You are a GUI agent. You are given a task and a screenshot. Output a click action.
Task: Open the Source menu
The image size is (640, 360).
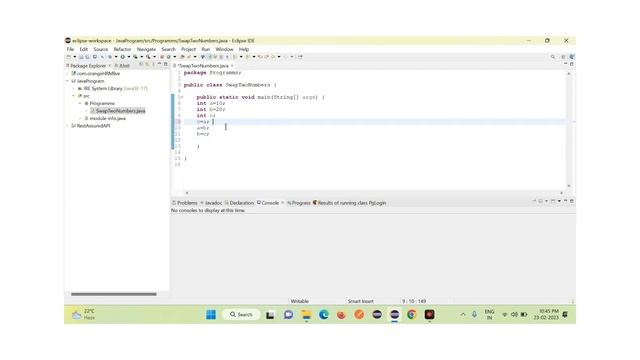[x=100, y=49]
